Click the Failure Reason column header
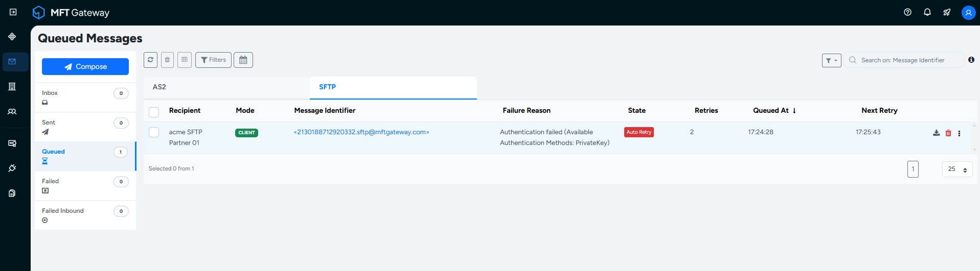980x271 pixels. pos(527,110)
